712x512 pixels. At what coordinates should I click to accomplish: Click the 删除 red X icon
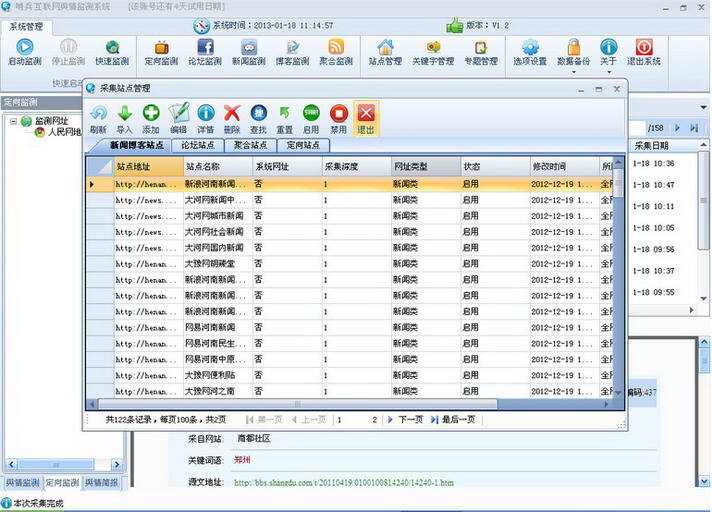tap(232, 113)
